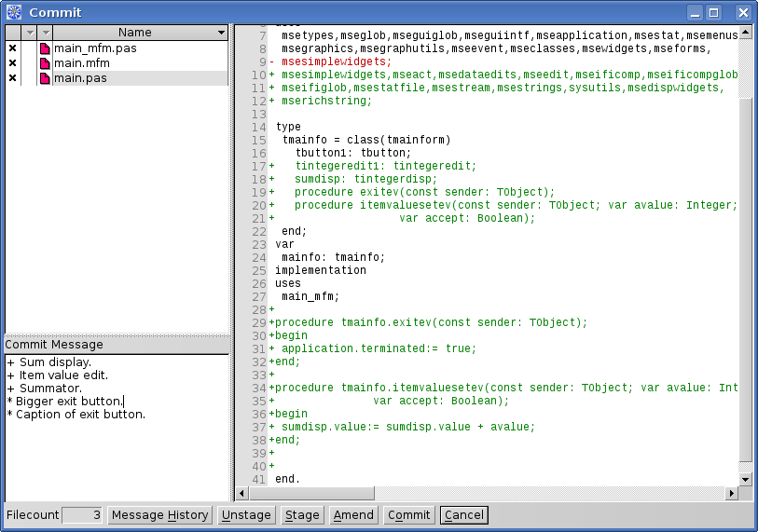Screen dimensions: 758x532
Task: Open Message History
Action: [159, 515]
